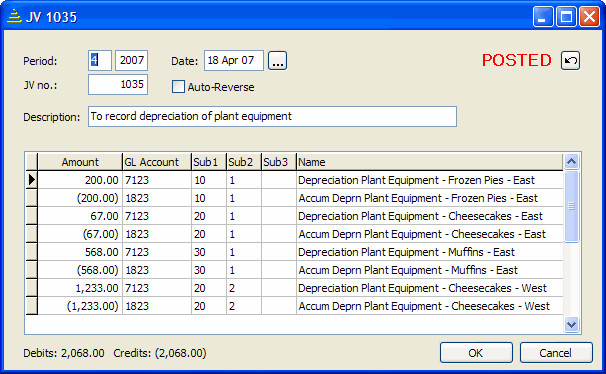Click the Description text field
The width and height of the screenshot is (606, 374).
[x=272, y=116]
